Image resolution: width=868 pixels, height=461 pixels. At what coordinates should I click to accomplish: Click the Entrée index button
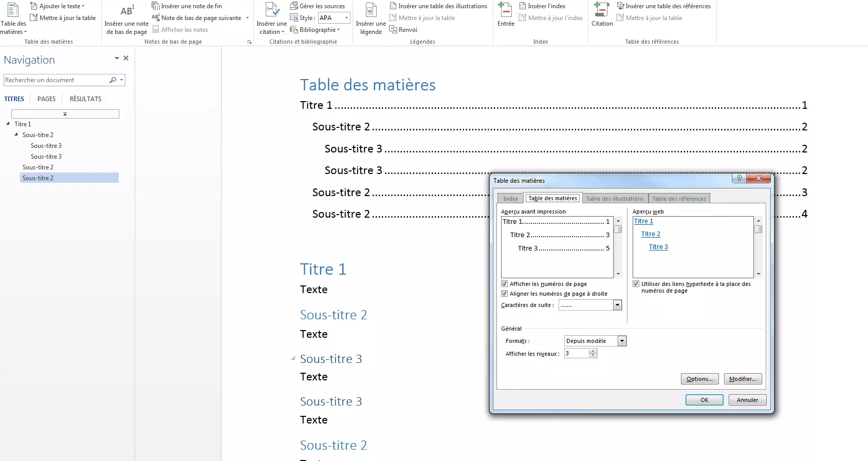[506, 15]
